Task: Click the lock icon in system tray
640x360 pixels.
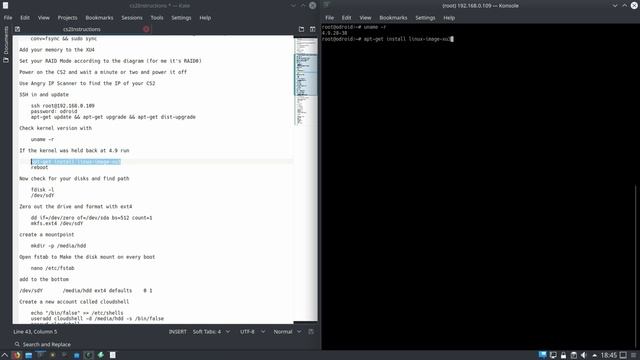Action: (563, 355)
